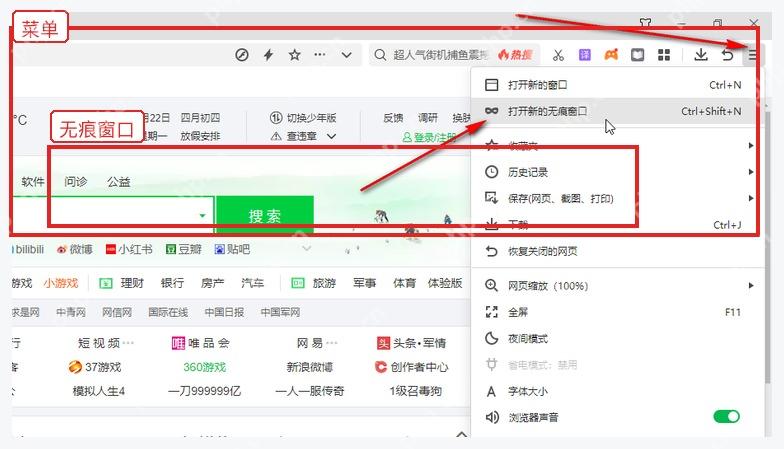Open the 贴吧 quick link
Viewport: 784px width, 449px height.
pos(232,250)
